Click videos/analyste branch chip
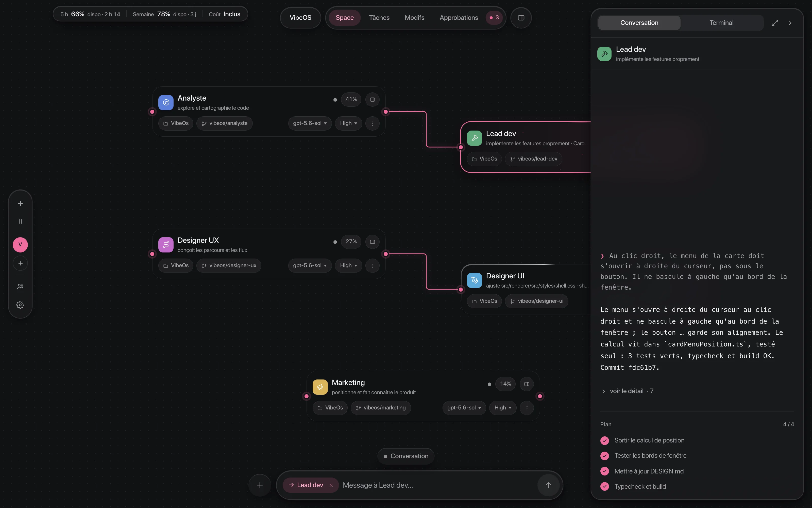This screenshot has height=508, width=812. pos(225,123)
